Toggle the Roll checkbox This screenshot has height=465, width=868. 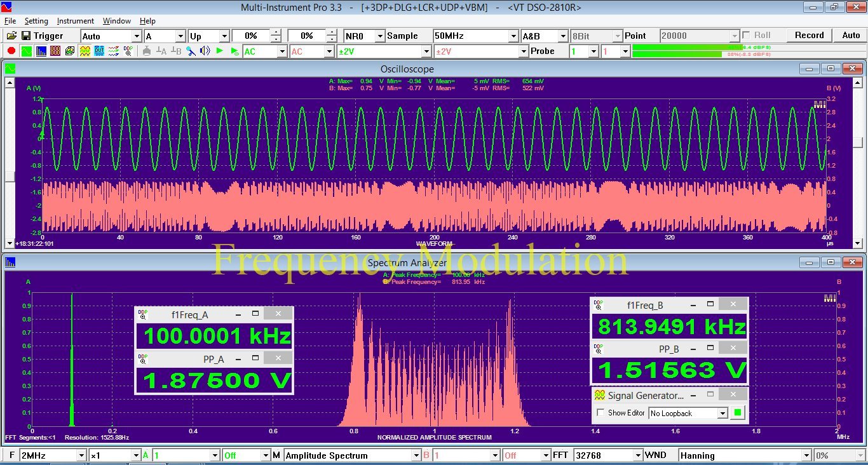pos(746,36)
